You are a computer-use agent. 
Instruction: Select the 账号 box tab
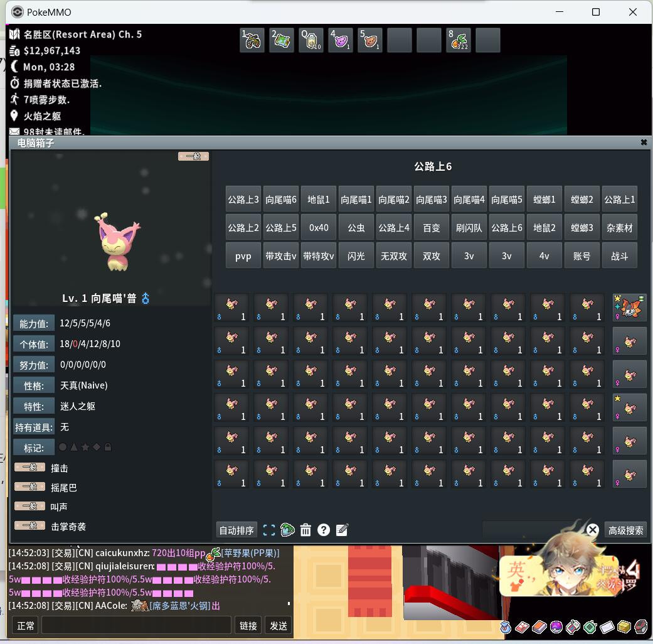coord(581,256)
